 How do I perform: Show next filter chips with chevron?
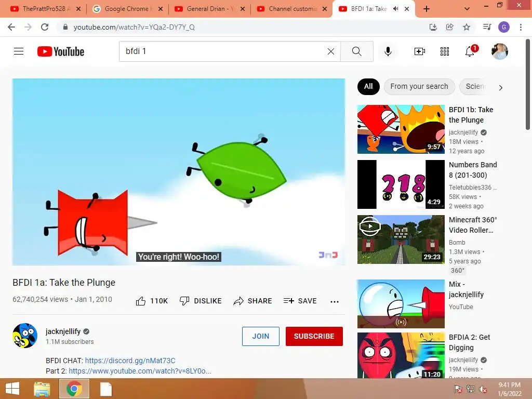(500, 87)
